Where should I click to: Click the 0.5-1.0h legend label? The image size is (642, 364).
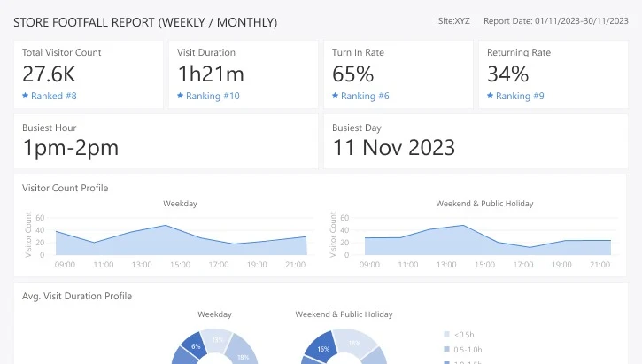[468, 350]
